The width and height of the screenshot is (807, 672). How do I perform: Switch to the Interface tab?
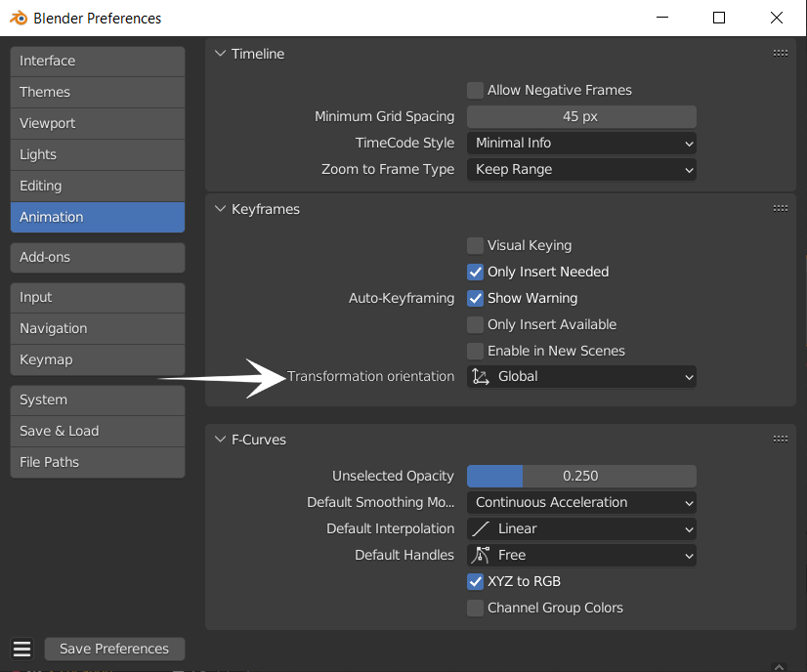98,62
